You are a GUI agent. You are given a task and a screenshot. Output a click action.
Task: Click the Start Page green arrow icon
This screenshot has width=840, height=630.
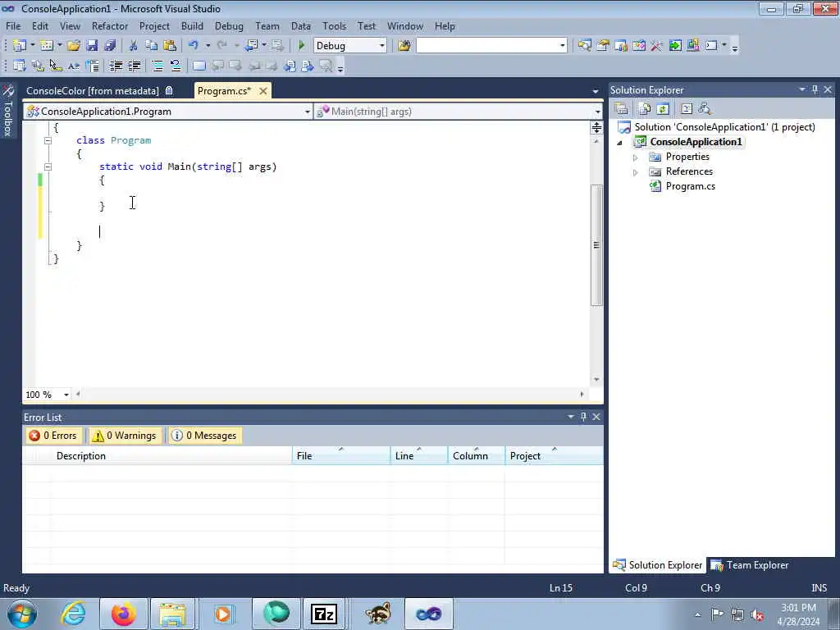[675, 46]
